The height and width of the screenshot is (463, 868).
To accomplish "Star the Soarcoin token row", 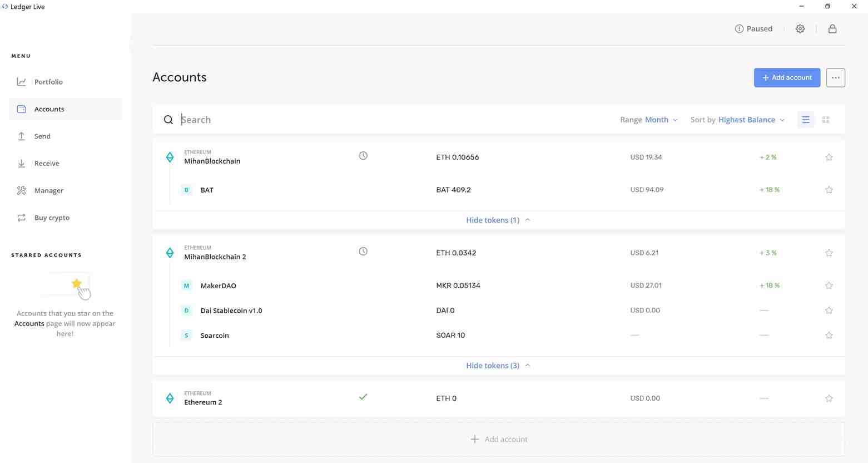I will [x=829, y=336].
